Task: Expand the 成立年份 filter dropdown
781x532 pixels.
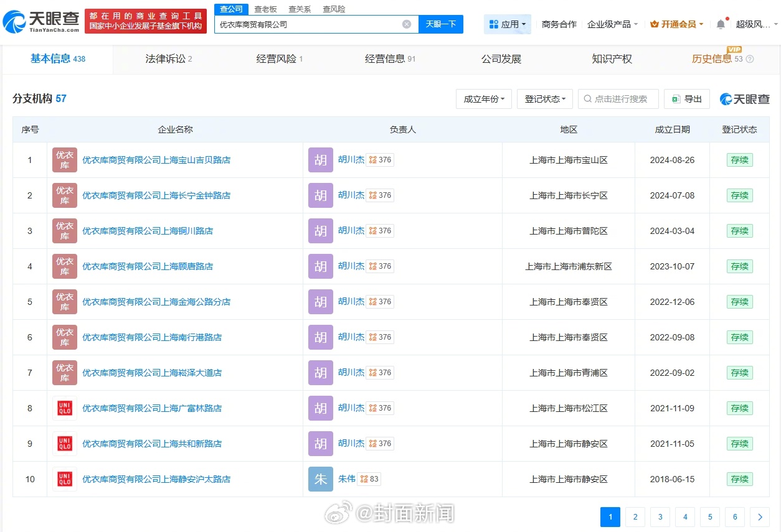Action: coord(484,99)
